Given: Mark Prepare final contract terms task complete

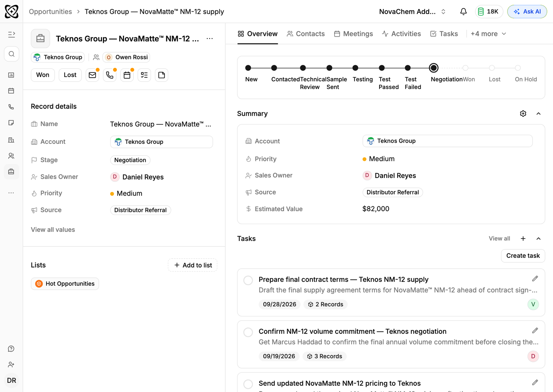Looking at the screenshot, I should pos(248,280).
